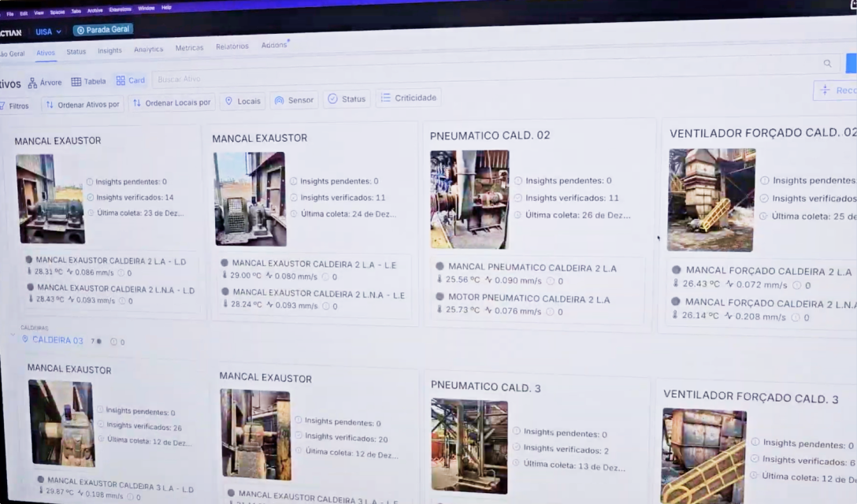
Task: Click the Locais pin icon
Action: [229, 101]
